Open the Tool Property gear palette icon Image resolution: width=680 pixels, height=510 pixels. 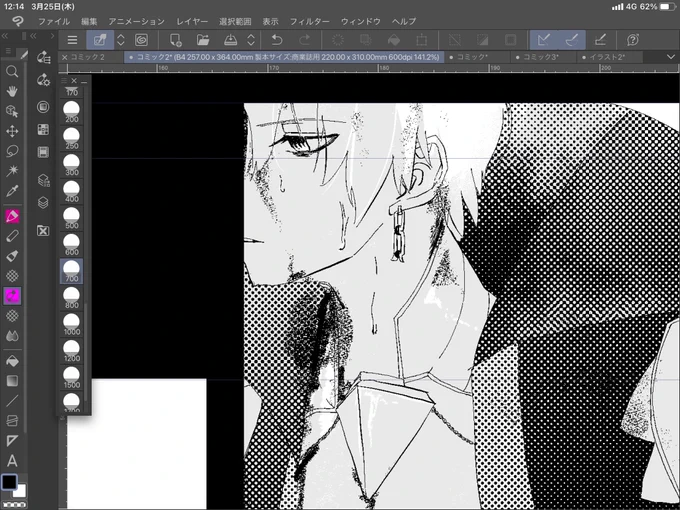(x=43, y=80)
